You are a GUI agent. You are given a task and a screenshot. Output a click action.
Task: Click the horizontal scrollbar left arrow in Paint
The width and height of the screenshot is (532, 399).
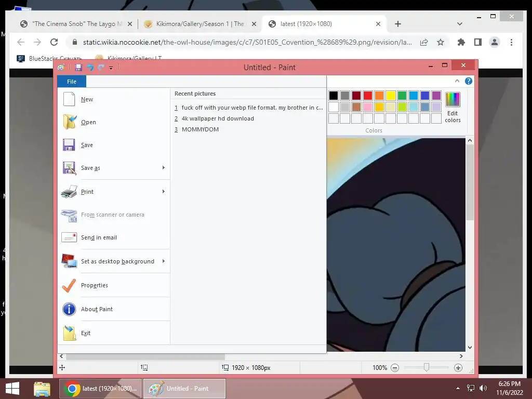pos(61,356)
